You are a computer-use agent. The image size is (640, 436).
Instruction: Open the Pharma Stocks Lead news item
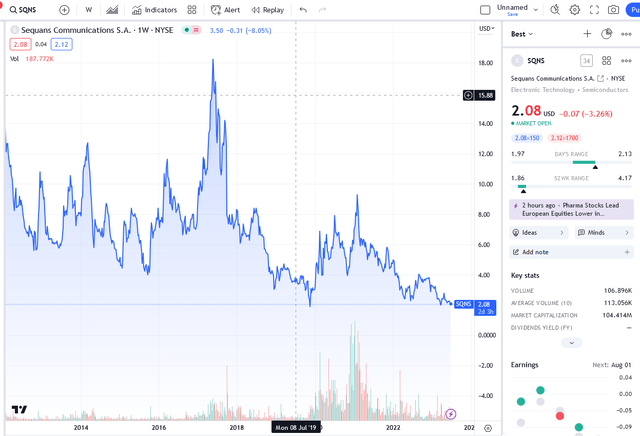point(571,209)
